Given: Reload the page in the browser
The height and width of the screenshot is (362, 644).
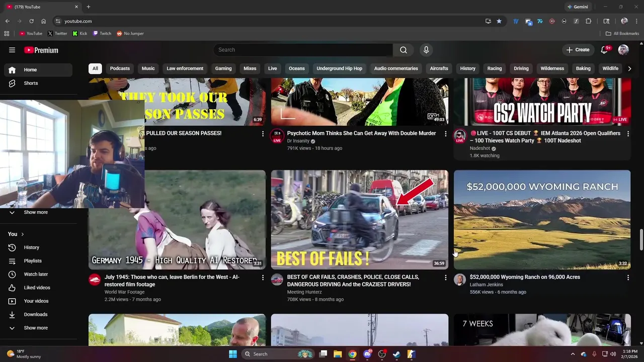Looking at the screenshot, I should point(31,21).
